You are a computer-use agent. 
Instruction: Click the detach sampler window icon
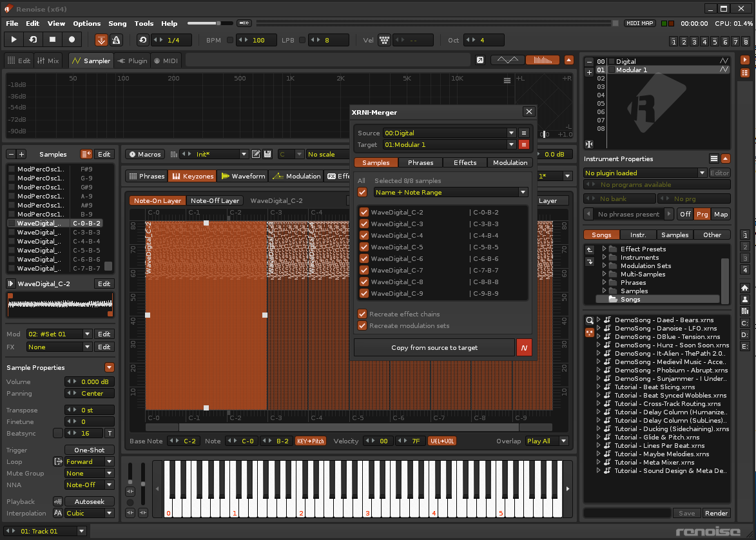(480, 61)
